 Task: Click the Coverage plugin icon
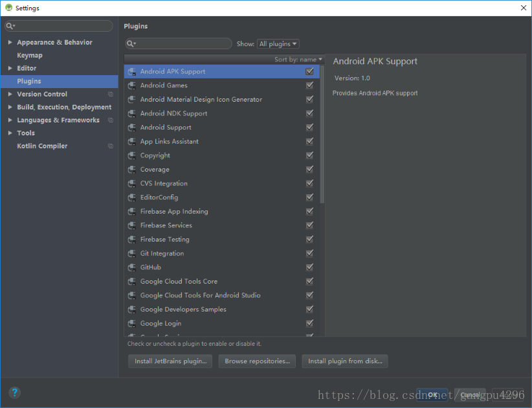131,170
